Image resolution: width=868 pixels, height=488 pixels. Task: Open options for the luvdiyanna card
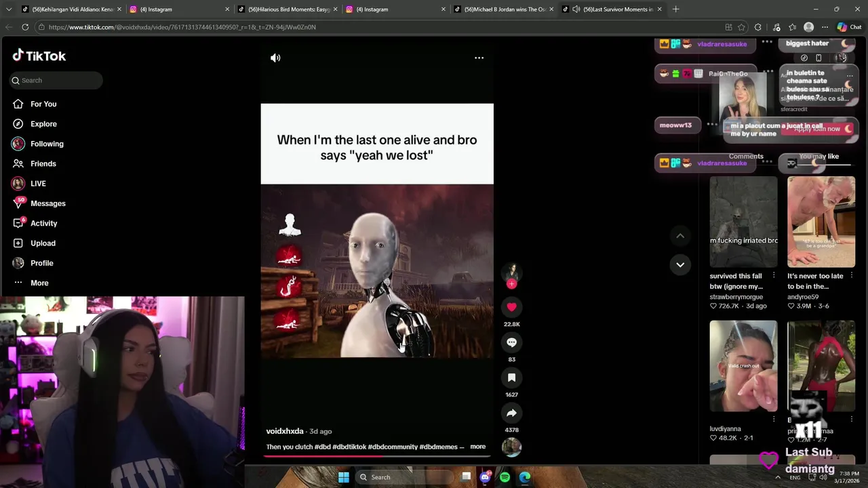774,420
